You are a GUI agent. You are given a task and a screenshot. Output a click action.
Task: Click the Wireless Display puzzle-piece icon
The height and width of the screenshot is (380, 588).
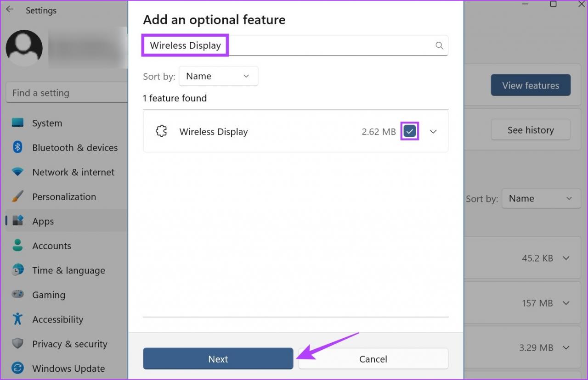161,132
